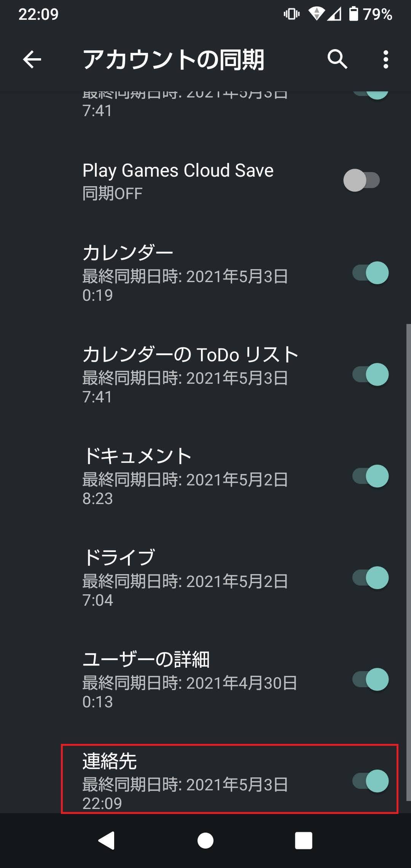This screenshot has height=868, width=411.
Task: Tap the Wi-Fi status icon
Action: pyautogui.click(x=316, y=14)
